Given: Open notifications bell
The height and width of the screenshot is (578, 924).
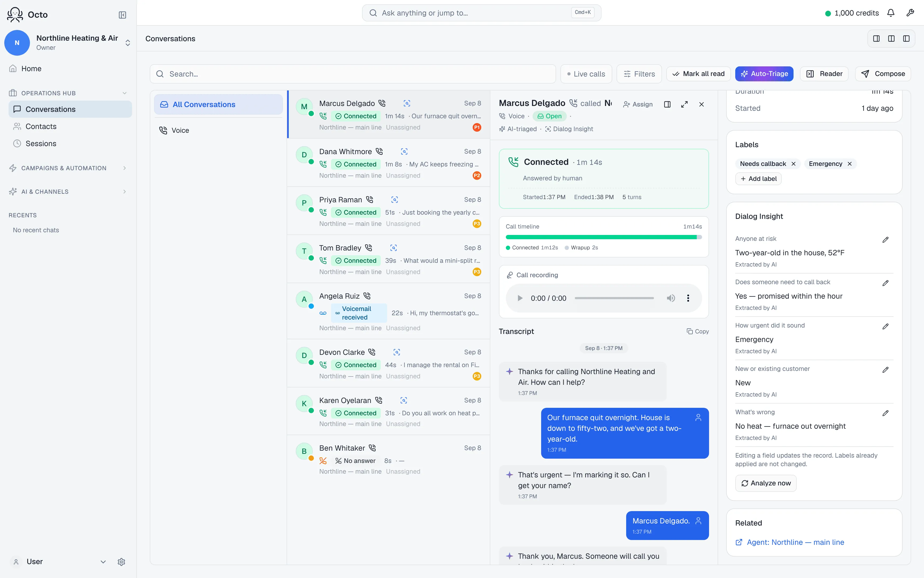Looking at the screenshot, I should click(890, 13).
